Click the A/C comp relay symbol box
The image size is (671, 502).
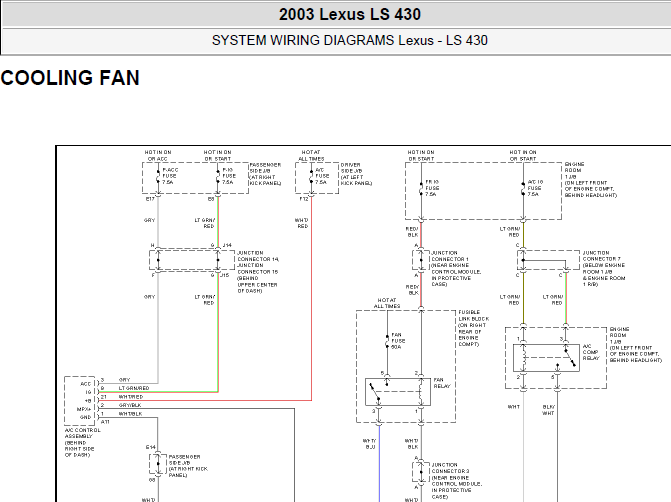[x=546, y=358]
